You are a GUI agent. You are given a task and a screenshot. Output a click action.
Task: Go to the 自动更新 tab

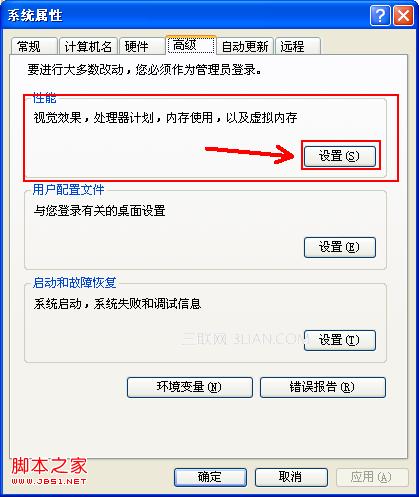coord(245,46)
